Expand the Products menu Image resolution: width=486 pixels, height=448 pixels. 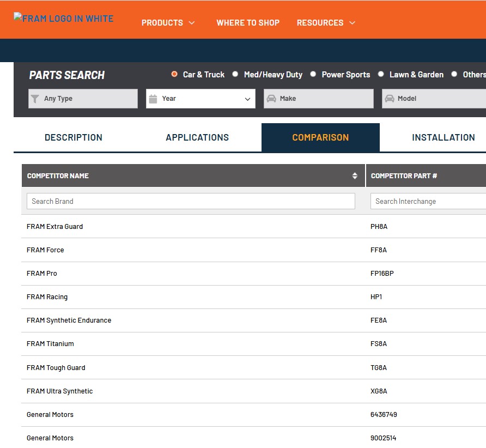tap(168, 23)
